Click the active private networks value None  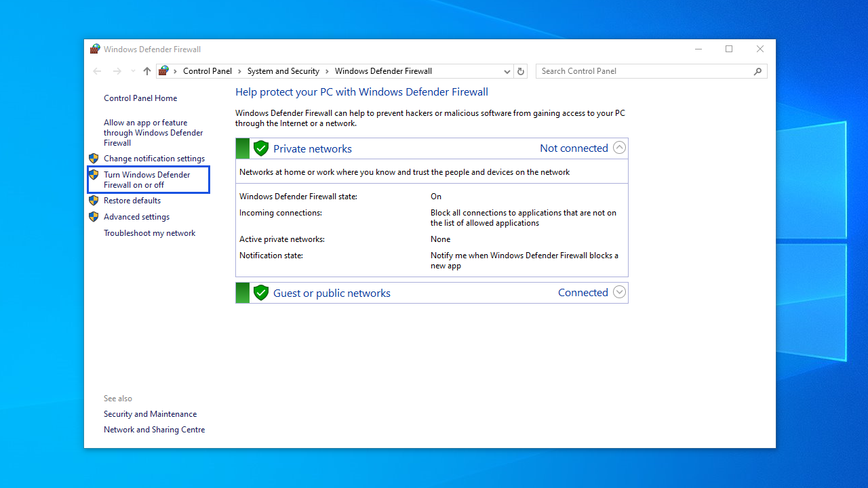pos(440,239)
